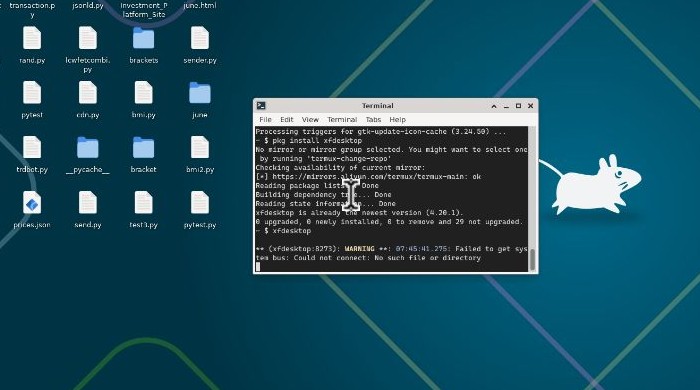
Task: Select the __pycache__ folder icon
Action: point(88,148)
